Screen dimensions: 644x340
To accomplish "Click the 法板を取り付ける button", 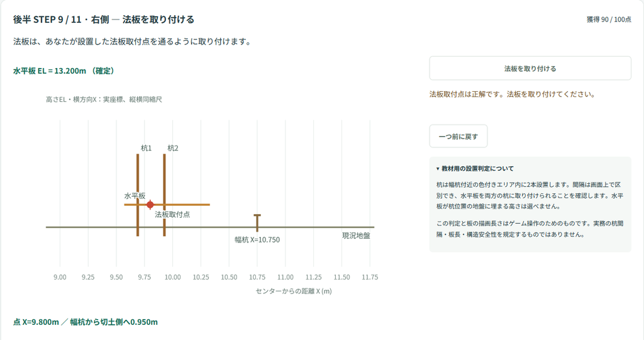I will click(530, 68).
